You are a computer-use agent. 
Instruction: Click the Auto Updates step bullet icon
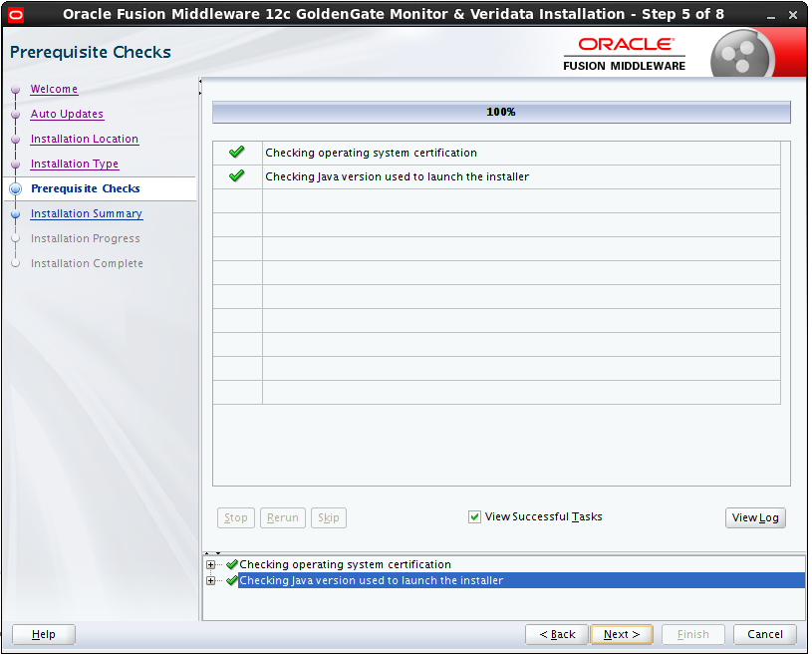click(16, 115)
